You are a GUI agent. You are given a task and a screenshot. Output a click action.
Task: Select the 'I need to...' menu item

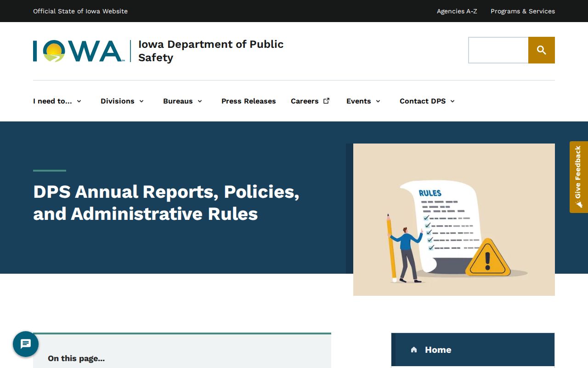click(52, 101)
